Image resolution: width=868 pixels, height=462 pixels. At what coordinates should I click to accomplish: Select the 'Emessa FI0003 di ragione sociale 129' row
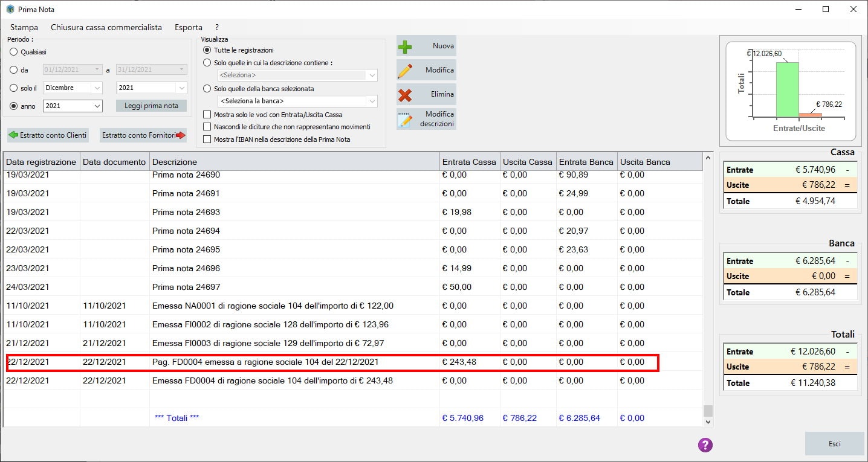tap(353, 343)
